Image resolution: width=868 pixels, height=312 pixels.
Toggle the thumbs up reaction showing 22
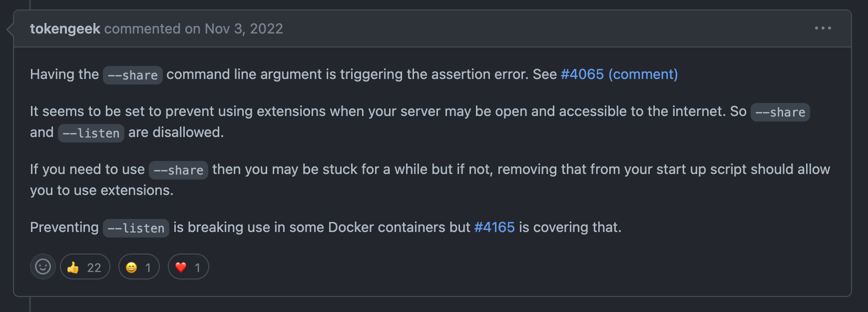85,266
